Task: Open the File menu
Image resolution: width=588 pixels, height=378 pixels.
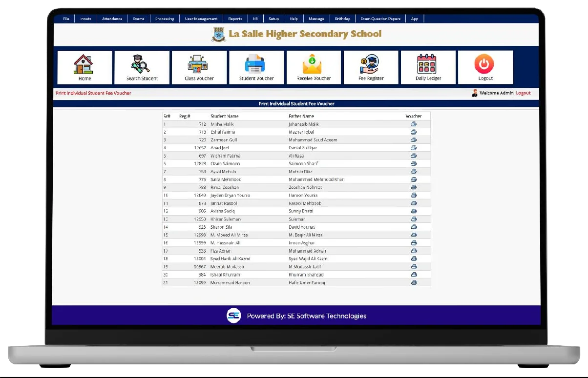Action: pyautogui.click(x=66, y=19)
